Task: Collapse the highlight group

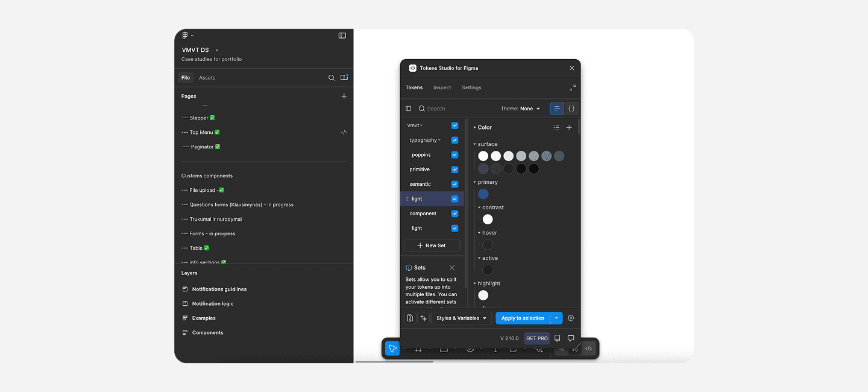Action: tap(475, 283)
